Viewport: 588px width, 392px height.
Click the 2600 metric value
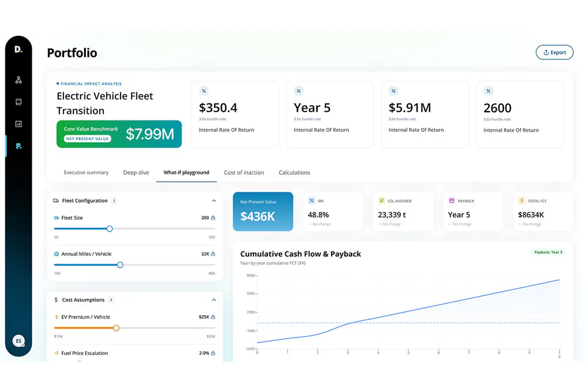click(497, 108)
